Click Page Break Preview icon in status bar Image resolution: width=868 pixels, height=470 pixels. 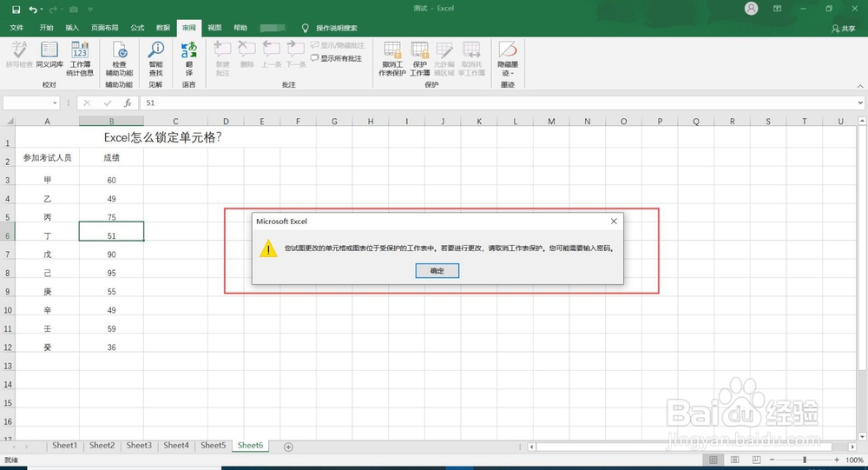click(x=756, y=460)
